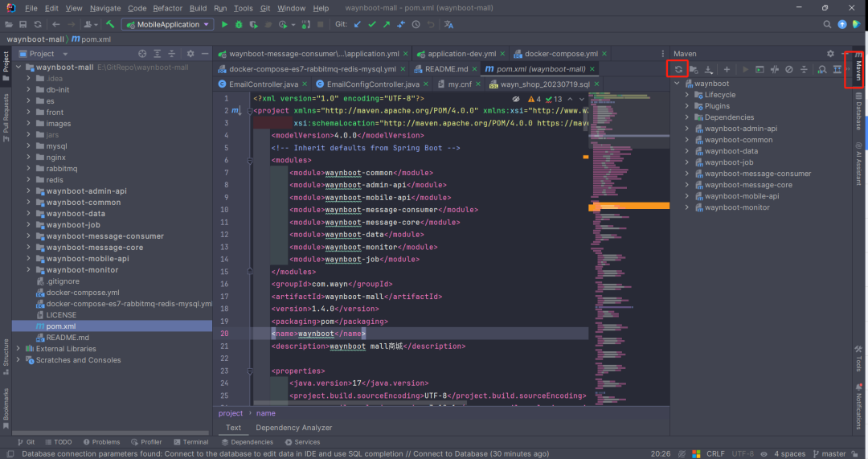Open the Problems tool window button

101,442
